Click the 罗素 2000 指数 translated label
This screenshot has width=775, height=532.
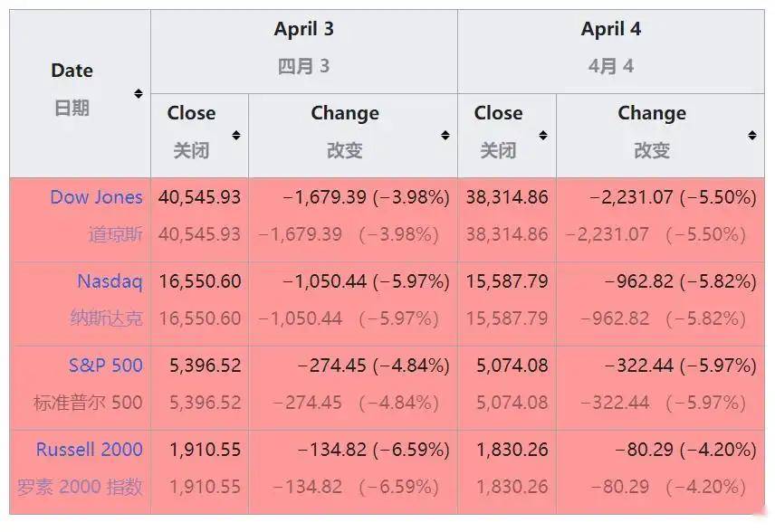[80, 487]
